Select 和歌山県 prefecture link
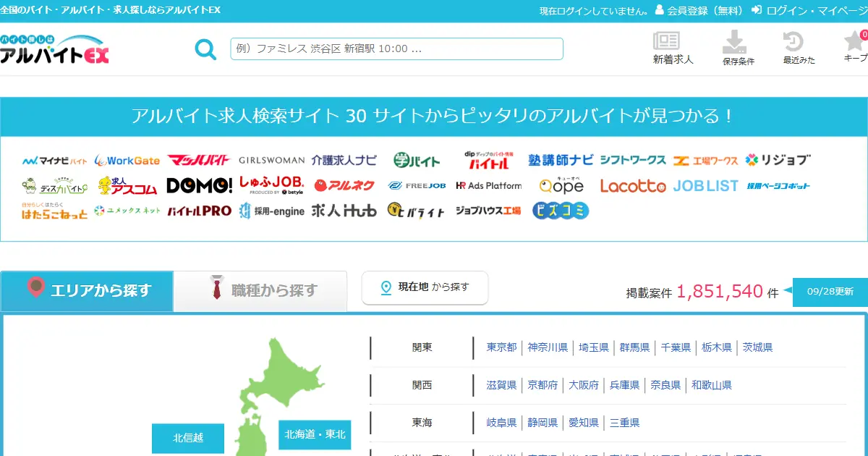 [x=712, y=385]
